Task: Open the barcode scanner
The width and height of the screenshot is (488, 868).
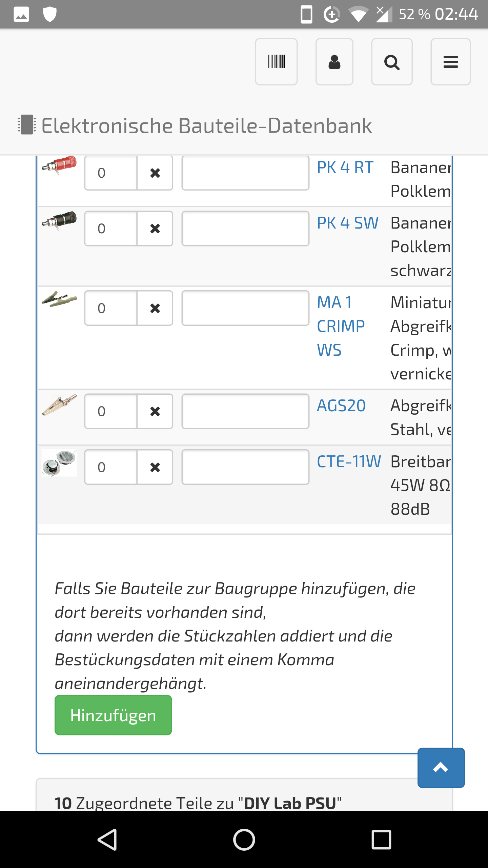Action: [x=276, y=62]
